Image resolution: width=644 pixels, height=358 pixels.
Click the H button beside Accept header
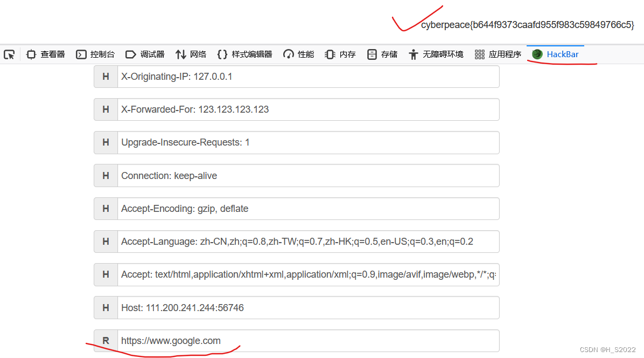pos(106,274)
